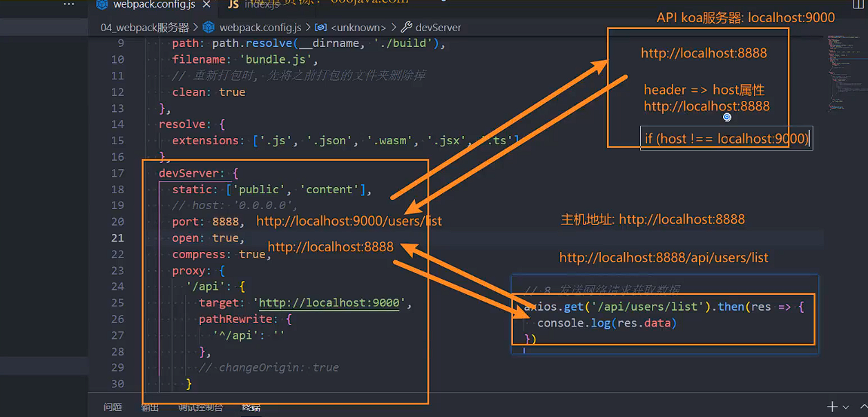Screen dimensions: 868x417
Task: Switch to the 终端 panel tab
Action: (251, 407)
